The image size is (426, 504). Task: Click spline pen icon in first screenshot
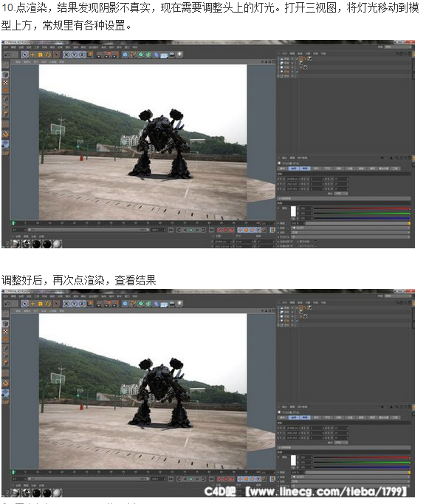(x=133, y=55)
